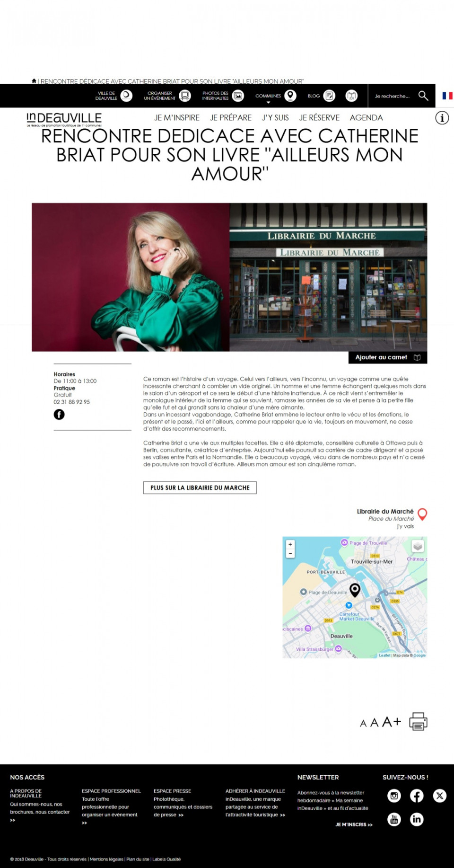Open YouTube channel icon in footer
The width and height of the screenshot is (454, 868).
394,819
